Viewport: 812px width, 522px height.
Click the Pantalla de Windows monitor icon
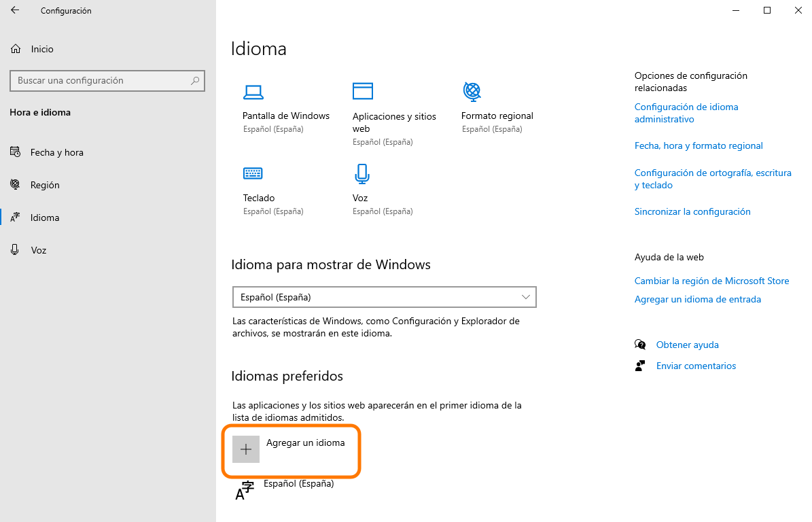point(253,92)
